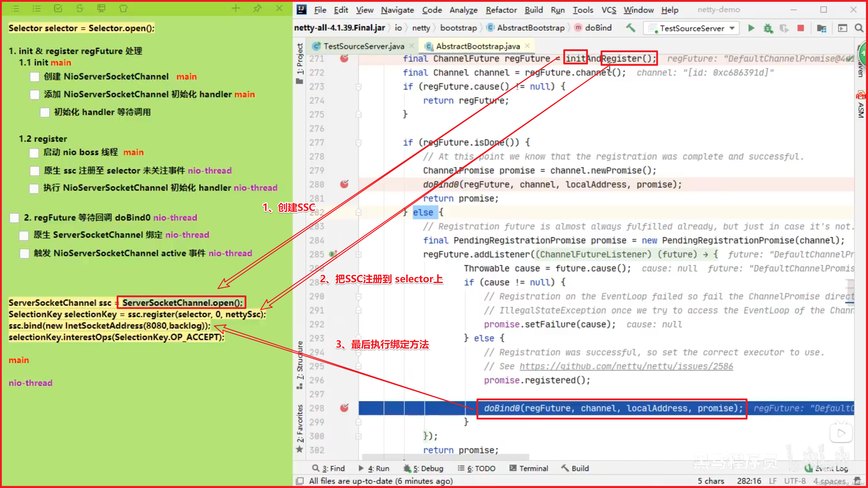Run with coverage icon in toolbar
This screenshot has height=488, width=868.
pyautogui.click(x=784, y=28)
